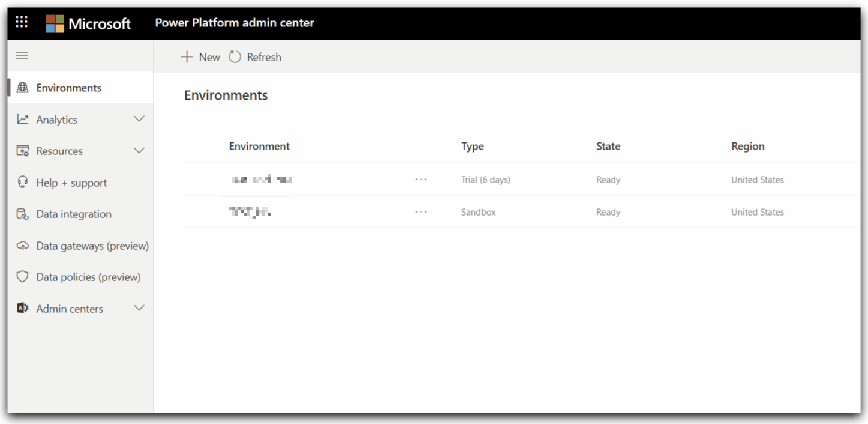Create a New environment
The width and height of the screenshot is (868, 424).
tap(201, 57)
